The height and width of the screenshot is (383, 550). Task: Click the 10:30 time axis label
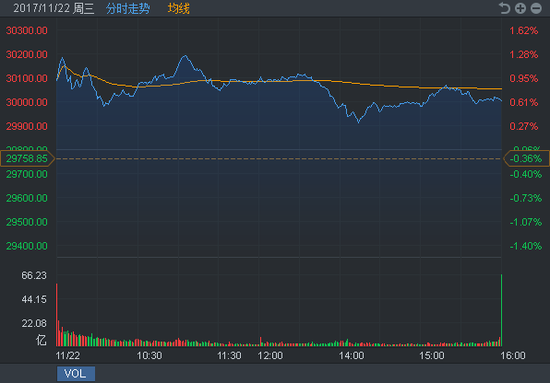point(149,356)
